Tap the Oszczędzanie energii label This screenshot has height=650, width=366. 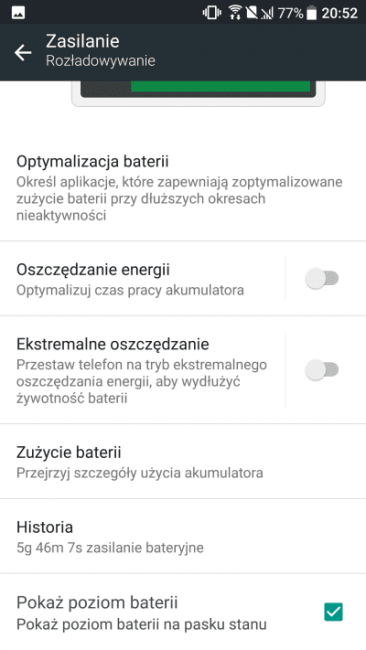[x=93, y=270]
